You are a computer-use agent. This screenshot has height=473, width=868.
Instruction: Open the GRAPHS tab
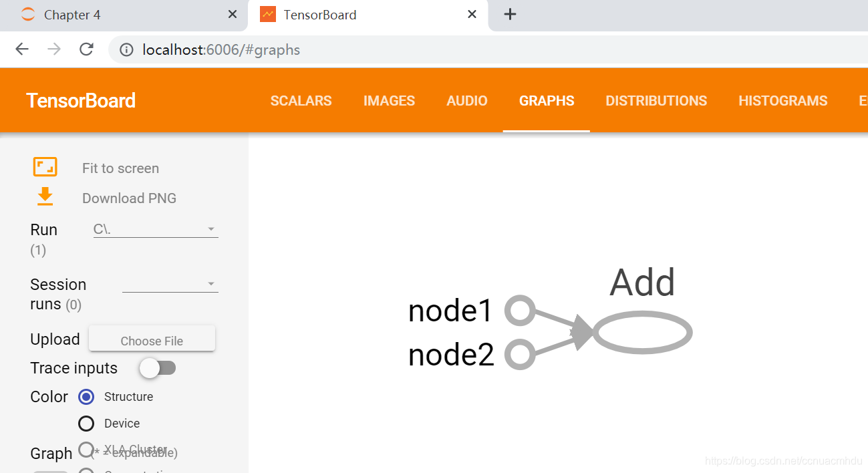pos(547,101)
